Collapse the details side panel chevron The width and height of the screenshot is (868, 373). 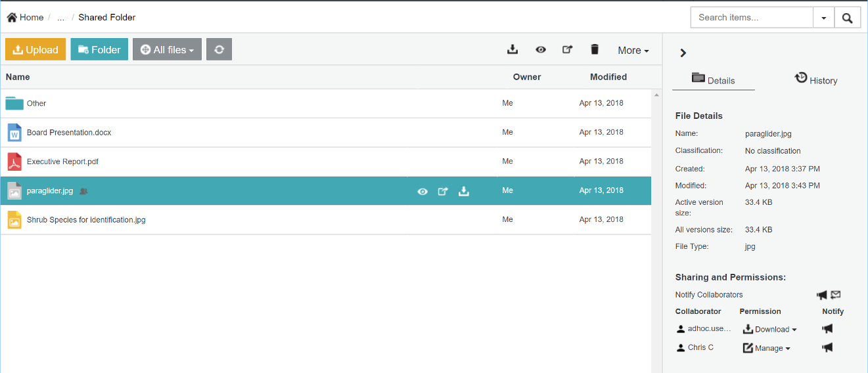pos(683,53)
